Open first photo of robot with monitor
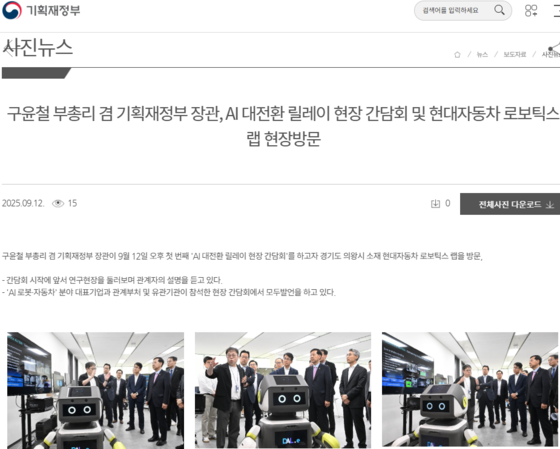Image resolution: width=560 pixels, height=449 pixels. (95, 390)
